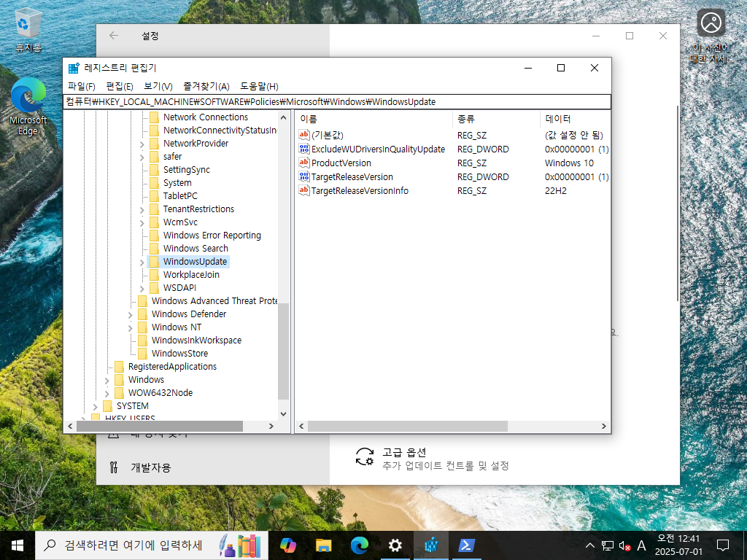Open File Explorer from the taskbar
The height and width of the screenshot is (560, 747).
(323, 545)
